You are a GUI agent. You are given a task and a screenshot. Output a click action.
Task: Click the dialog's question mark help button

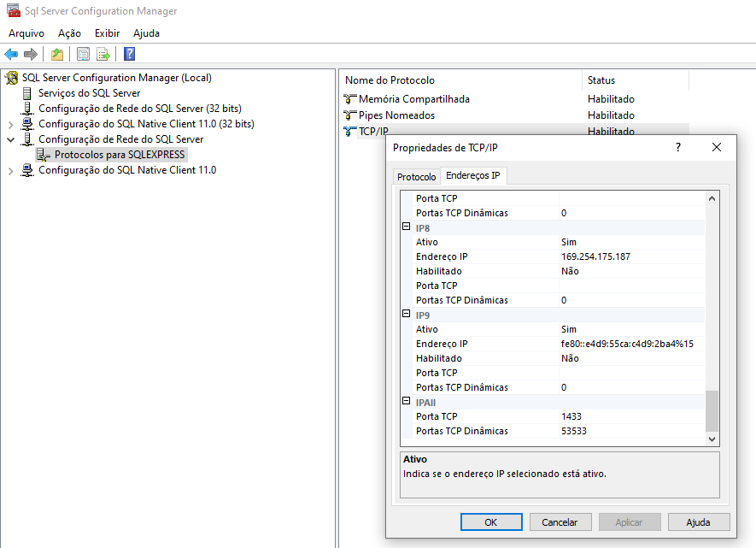coord(678,148)
